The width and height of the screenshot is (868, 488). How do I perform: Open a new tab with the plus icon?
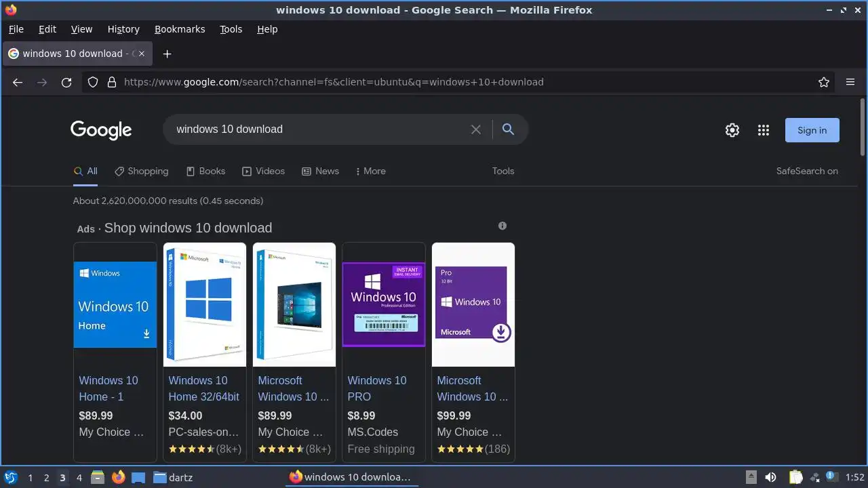[167, 54]
